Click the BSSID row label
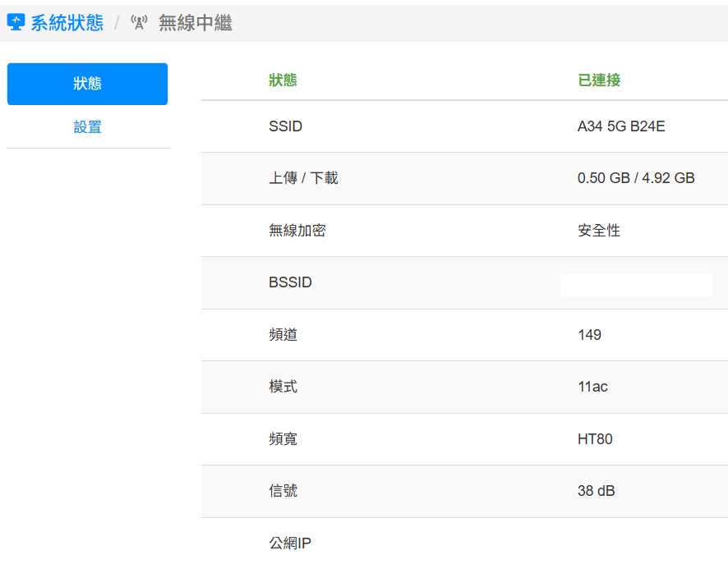 [x=290, y=282]
